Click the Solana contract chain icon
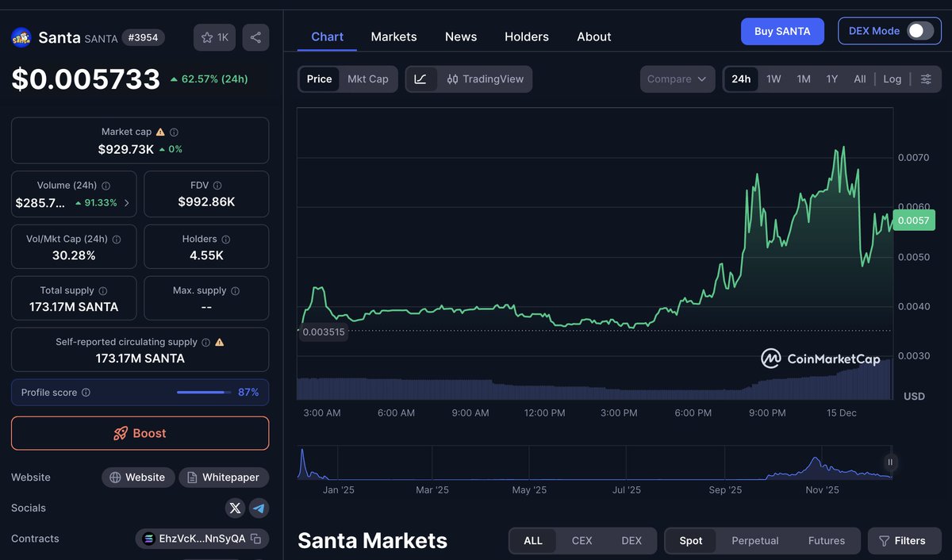Viewport: 952px width, 560px height. (x=148, y=539)
